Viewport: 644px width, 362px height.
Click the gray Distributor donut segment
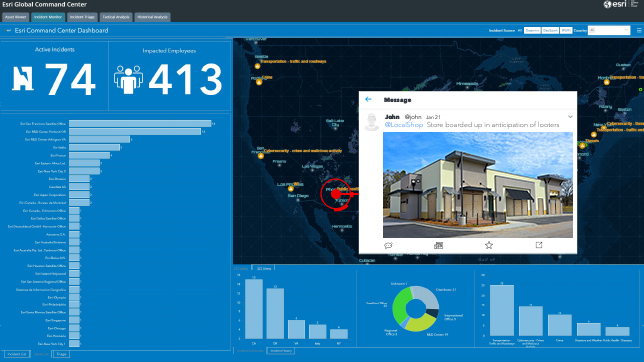pyautogui.click(x=427, y=296)
